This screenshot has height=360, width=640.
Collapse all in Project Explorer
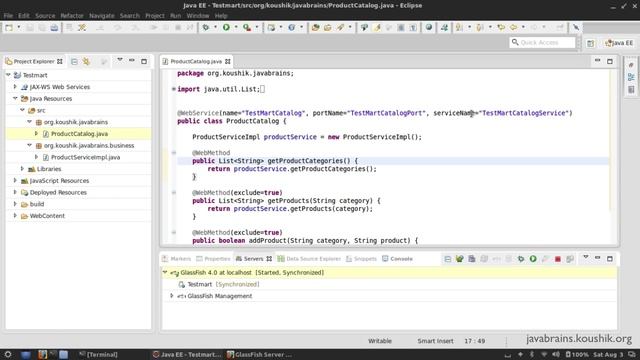[x=74, y=62]
